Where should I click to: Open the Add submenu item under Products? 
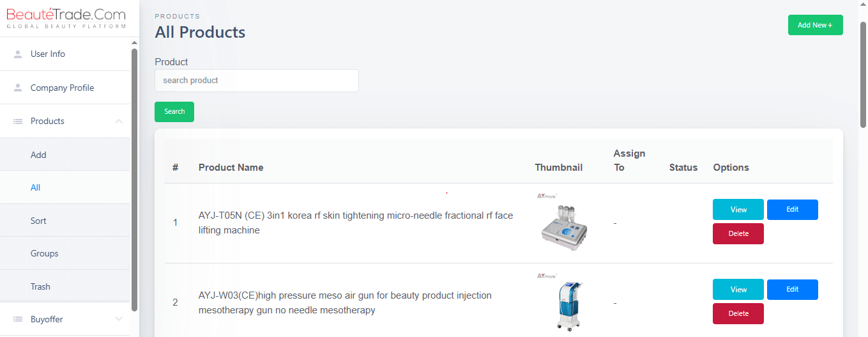pos(38,155)
